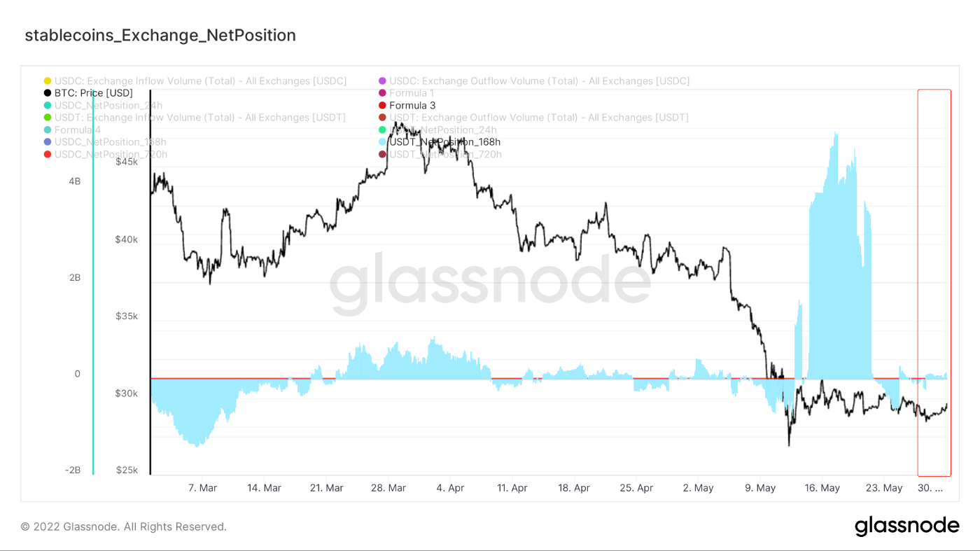Click the glassnode logo at bottom right
Viewport: 980px width, 551px height.
(x=906, y=526)
